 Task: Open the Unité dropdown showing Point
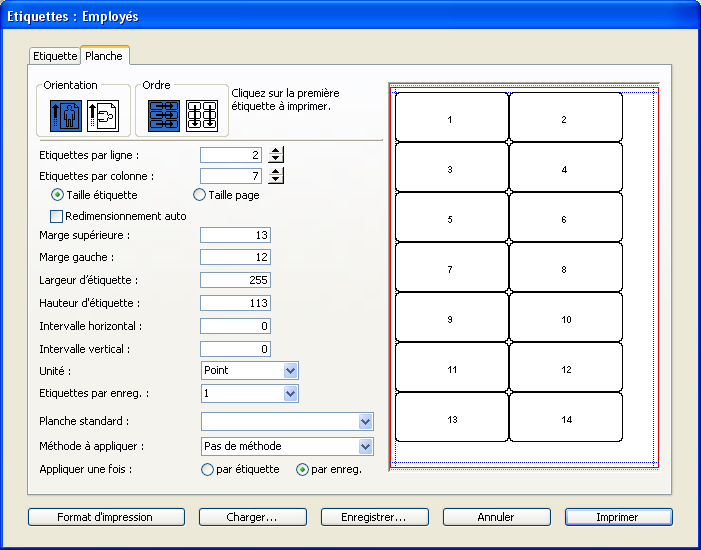click(x=249, y=370)
